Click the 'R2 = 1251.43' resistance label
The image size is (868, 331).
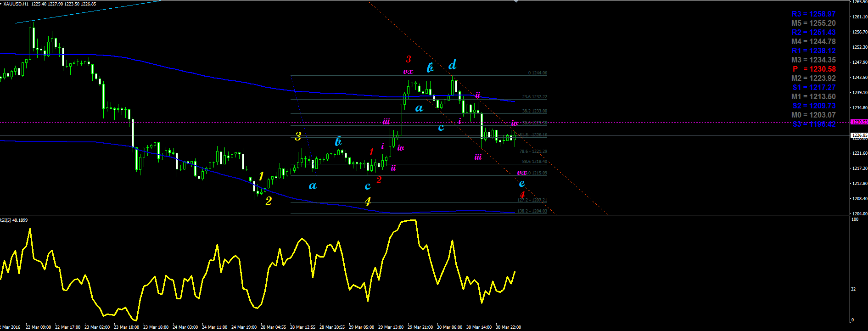[813, 33]
